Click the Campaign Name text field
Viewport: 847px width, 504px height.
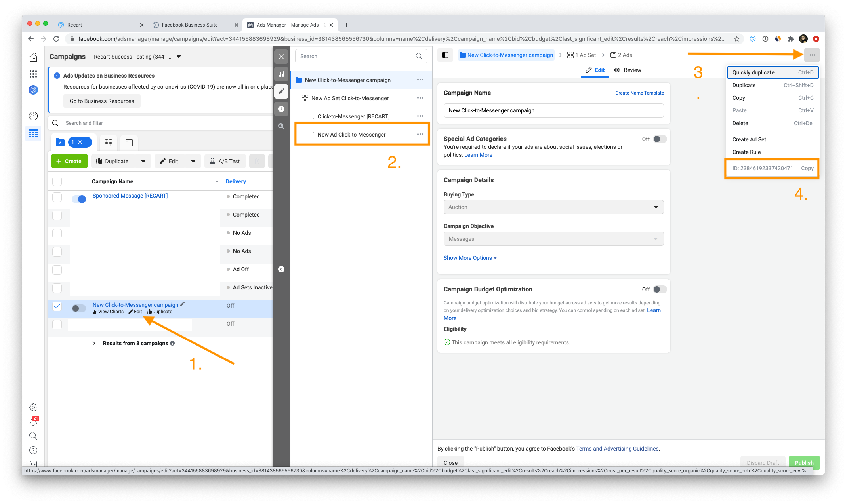tap(553, 110)
